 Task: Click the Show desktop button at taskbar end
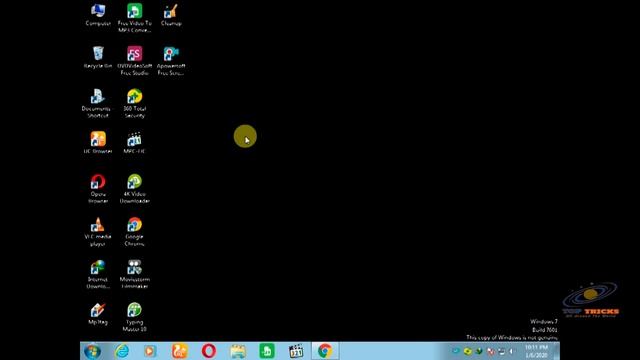[x=557, y=351]
